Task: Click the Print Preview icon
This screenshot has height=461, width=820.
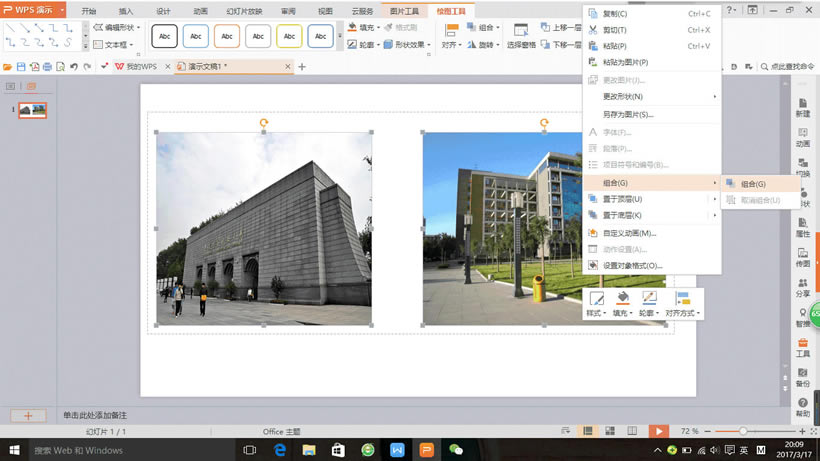Action: click(x=61, y=67)
